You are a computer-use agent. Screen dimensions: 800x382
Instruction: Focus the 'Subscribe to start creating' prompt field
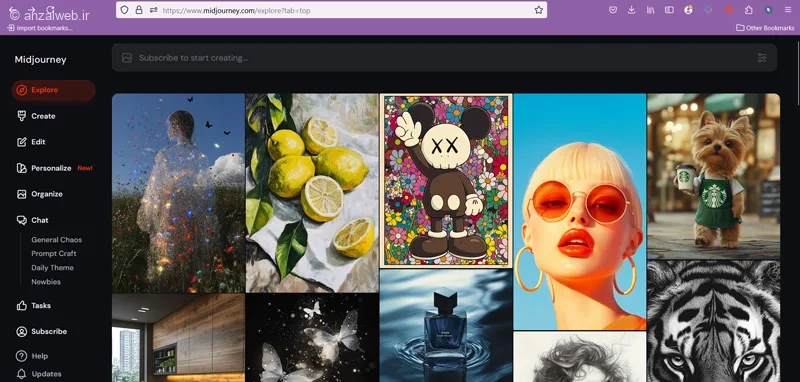444,58
